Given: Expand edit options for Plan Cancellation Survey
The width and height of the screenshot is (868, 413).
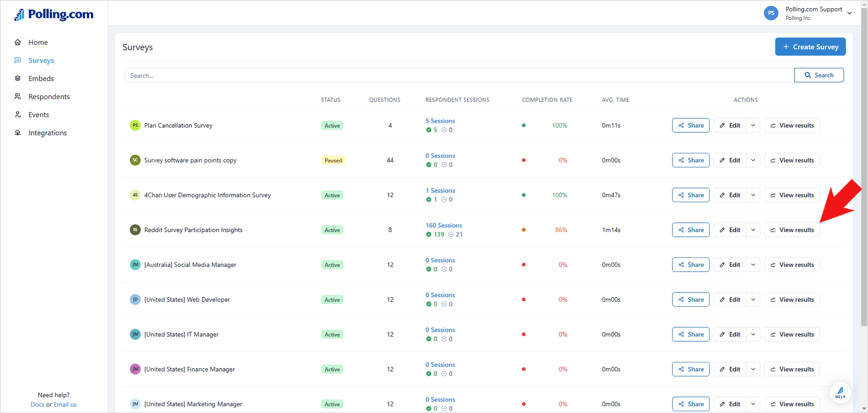Looking at the screenshot, I should 753,125.
